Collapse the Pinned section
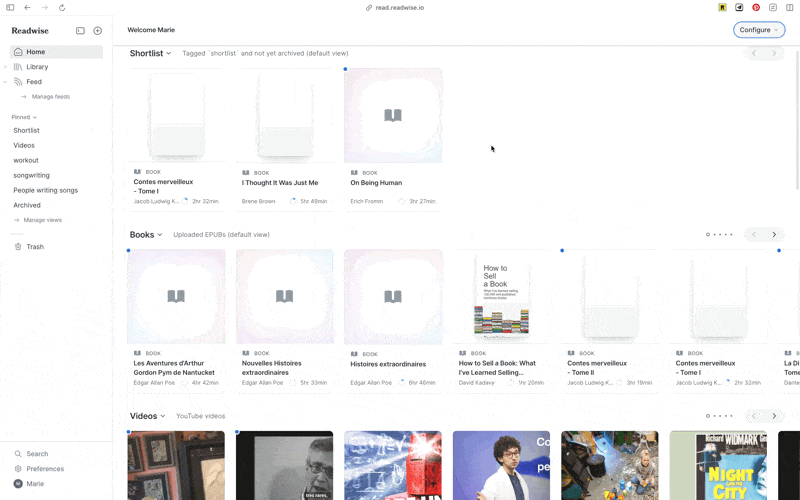The width and height of the screenshot is (800, 500). [x=24, y=117]
